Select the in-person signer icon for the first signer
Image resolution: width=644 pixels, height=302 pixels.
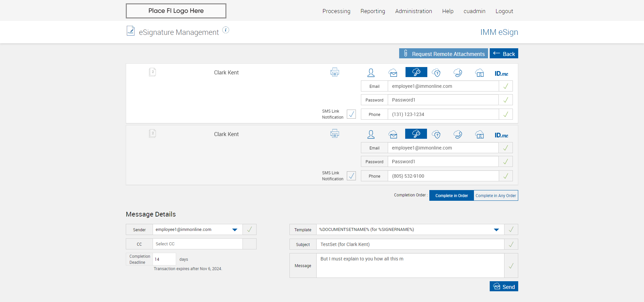point(371,73)
